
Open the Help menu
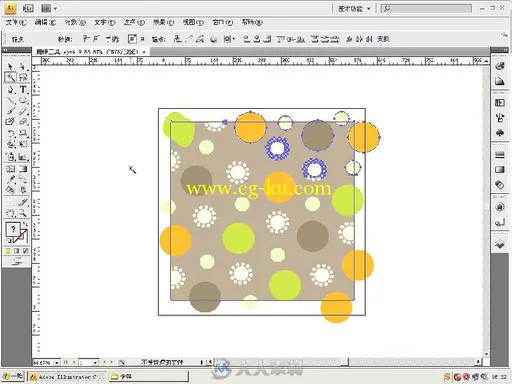pyautogui.click(x=252, y=22)
